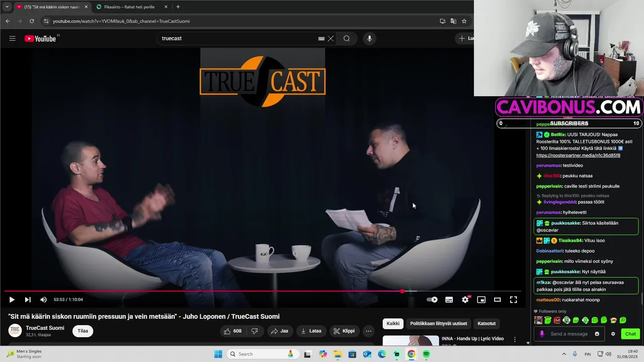Open the FIN language switcher

coord(588,354)
